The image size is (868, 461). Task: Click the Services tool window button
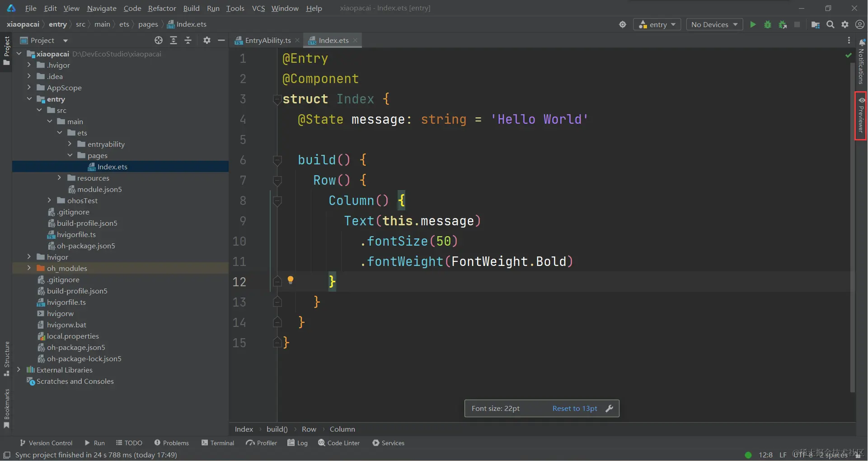click(389, 443)
